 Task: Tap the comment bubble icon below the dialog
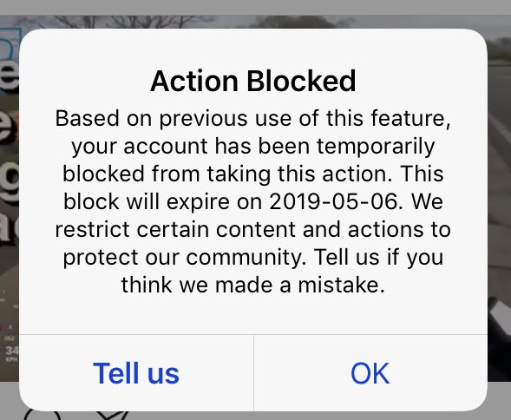(x=43, y=415)
